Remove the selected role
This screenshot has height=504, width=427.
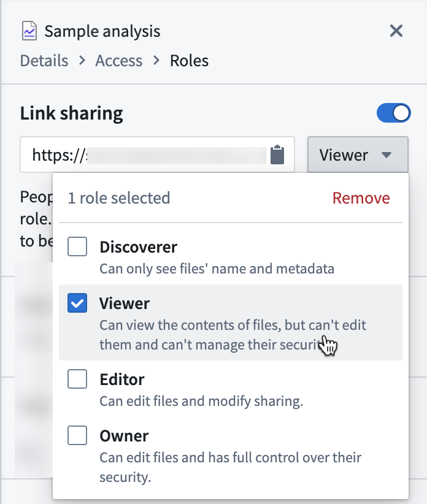tap(361, 197)
